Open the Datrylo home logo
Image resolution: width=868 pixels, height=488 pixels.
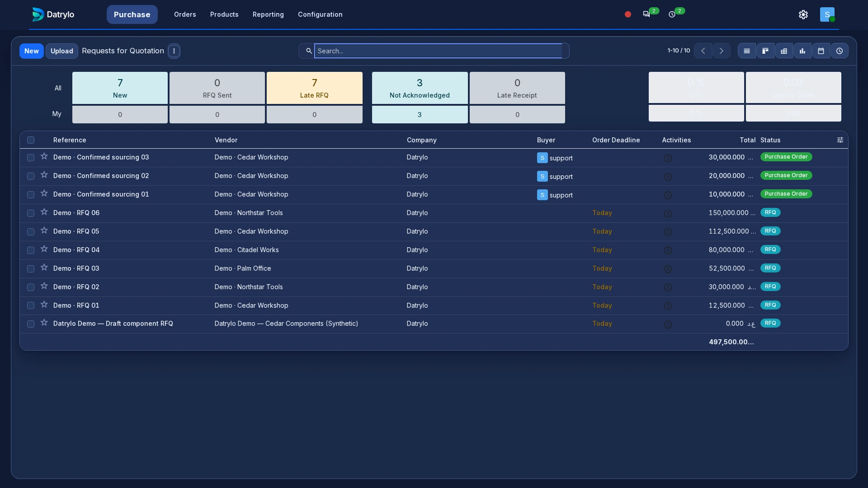tap(53, 14)
